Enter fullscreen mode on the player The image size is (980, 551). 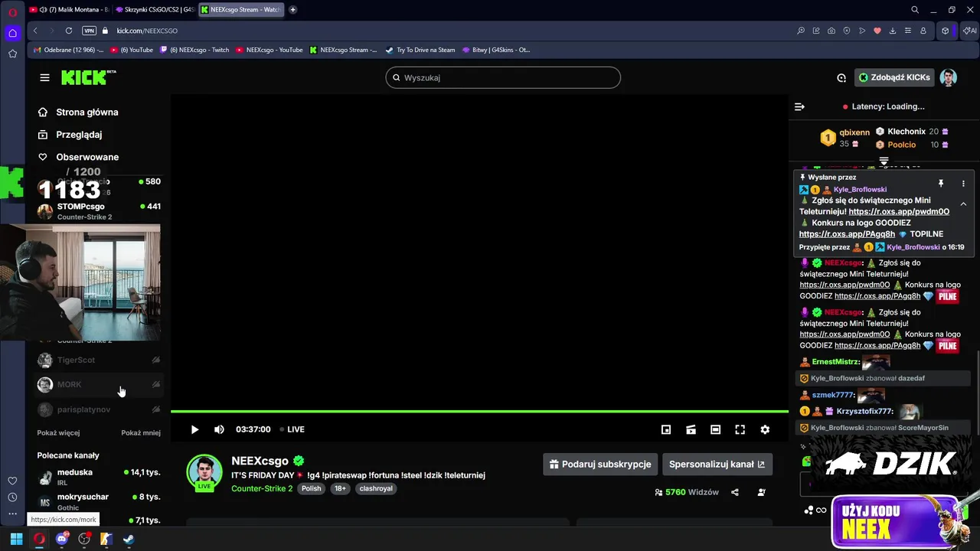click(740, 430)
